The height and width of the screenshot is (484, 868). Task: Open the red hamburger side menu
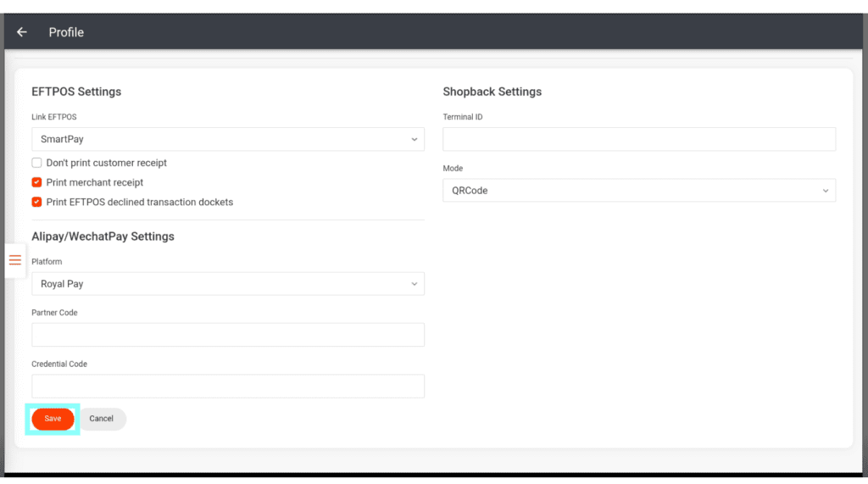point(15,260)
